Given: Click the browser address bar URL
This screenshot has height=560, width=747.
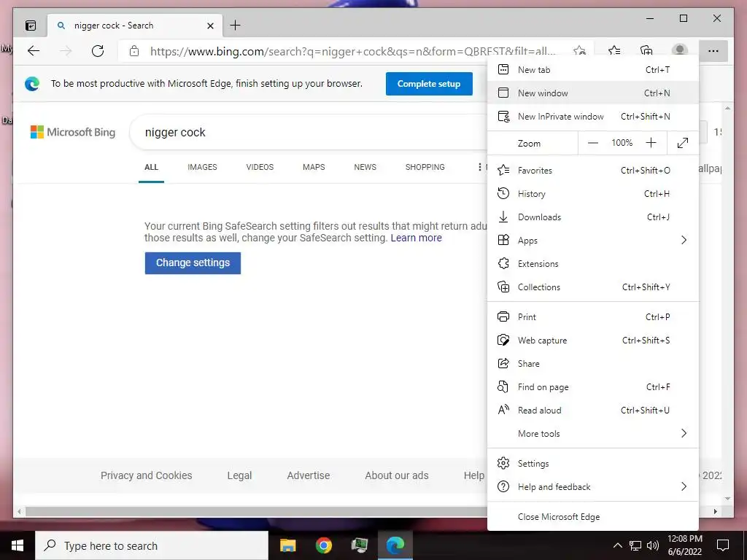Looking at the screenshot, I should point(352,51).
